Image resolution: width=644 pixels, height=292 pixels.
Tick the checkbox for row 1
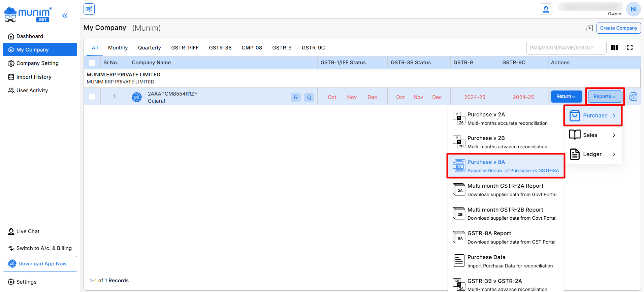point(92,97)
